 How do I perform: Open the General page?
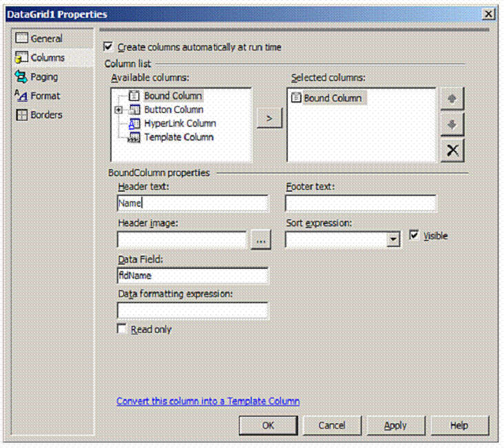pyautogui.click(x=47, y=39)
